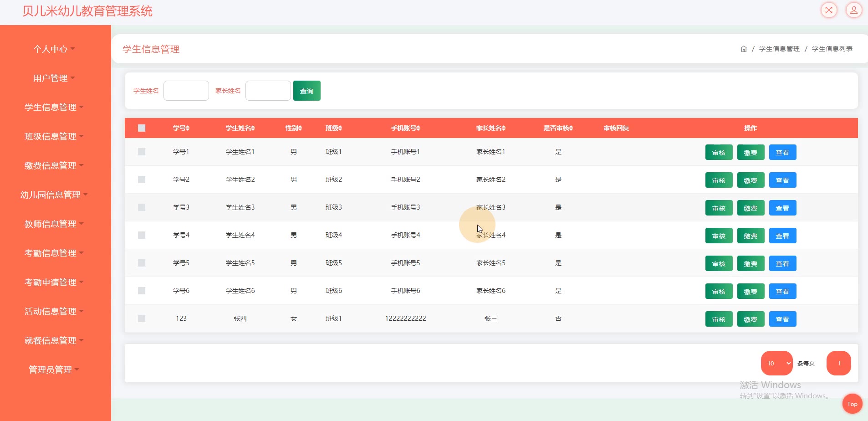Click 审核 button for 学号1 row
The image size is (868, 421).
(x=719, y=152)
